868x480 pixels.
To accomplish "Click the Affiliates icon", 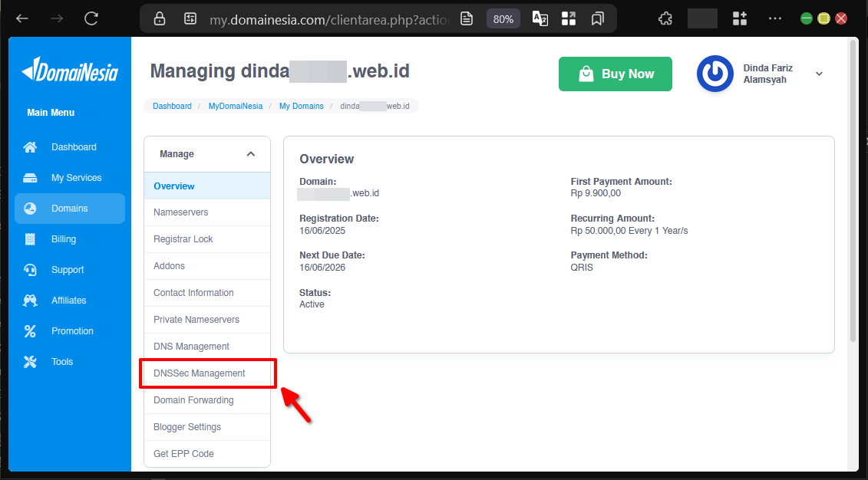I will coord(30,301).
